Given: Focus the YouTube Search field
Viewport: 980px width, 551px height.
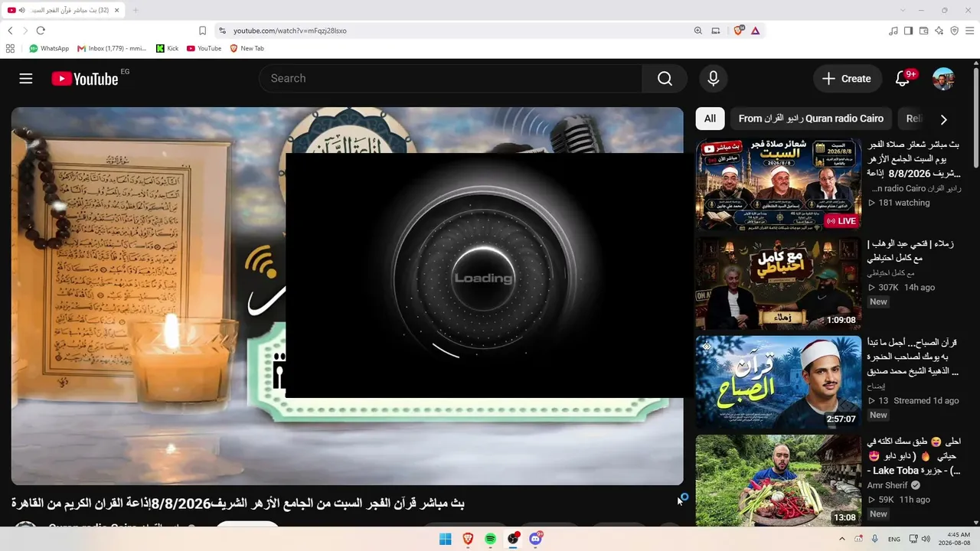Looking at the screenshot, I should 450,79.
